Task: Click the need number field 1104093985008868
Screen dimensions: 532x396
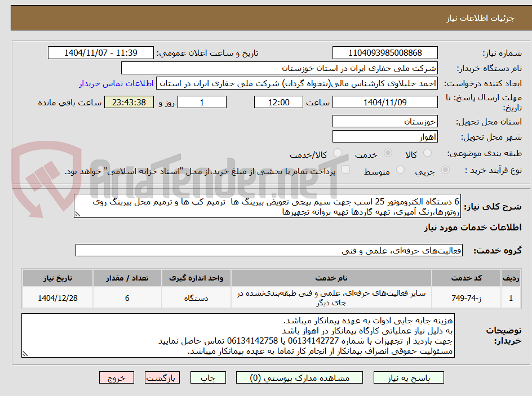Action: coord(385,52)
